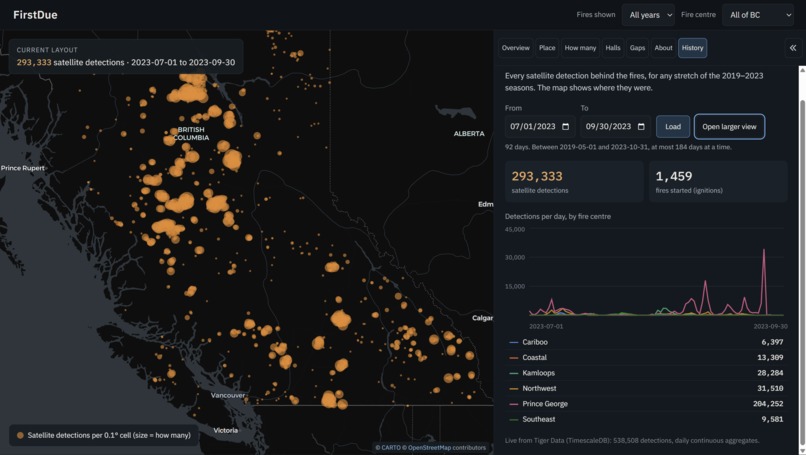Click the 293,333 satellite detections stat card
The image size is (806, 455).
pyautogui.click(x=574, y=181)
